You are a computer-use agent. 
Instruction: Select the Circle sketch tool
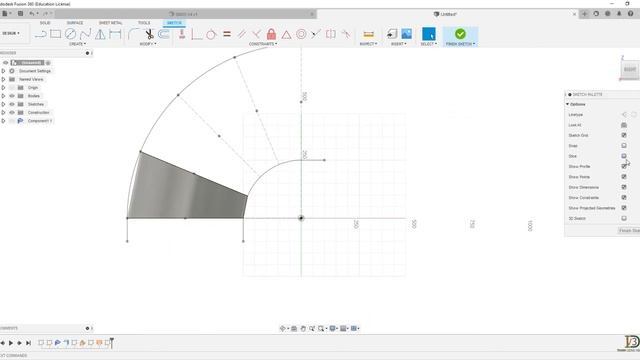click(71, 34)
